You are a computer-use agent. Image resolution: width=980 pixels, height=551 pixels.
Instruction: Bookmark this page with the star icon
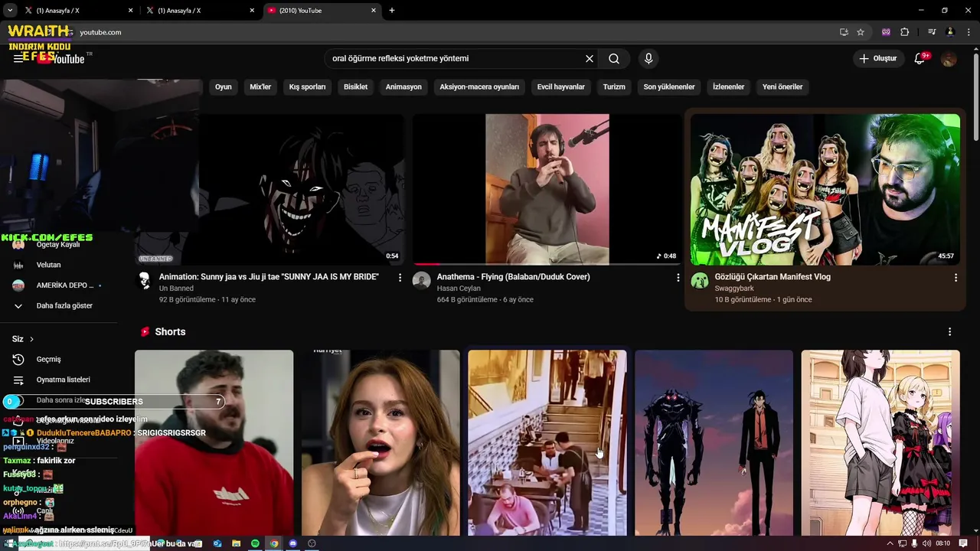pos(861,32)
